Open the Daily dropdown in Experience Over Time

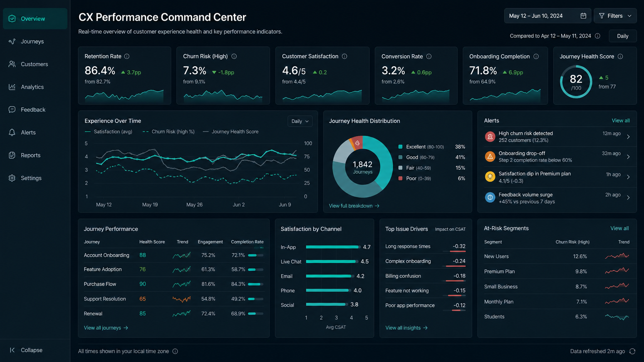(x=300, y=121)
